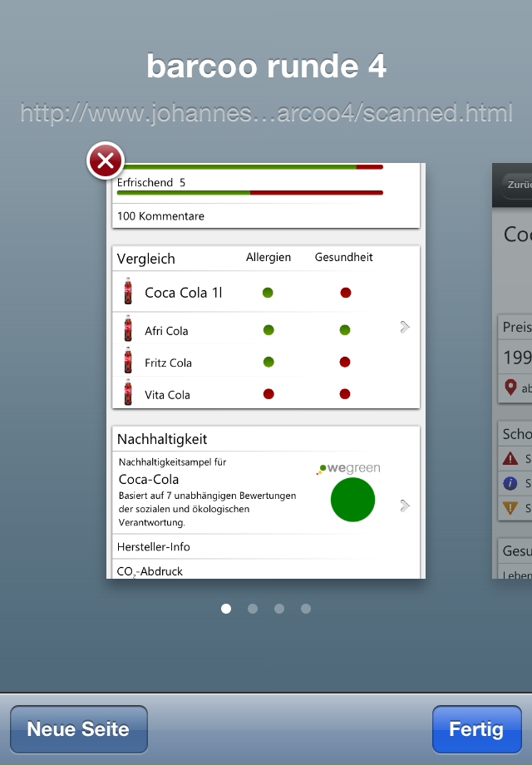
Task: Open the 100 Kommentare row
Action: click(266, 215)
